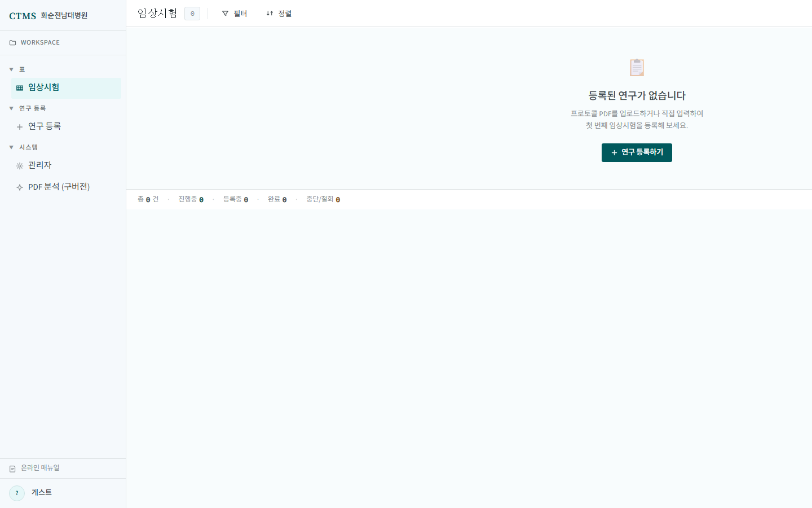Click the 시스템 section label
812x508 pixels.
pyautogui.click(x=28, y=147)
